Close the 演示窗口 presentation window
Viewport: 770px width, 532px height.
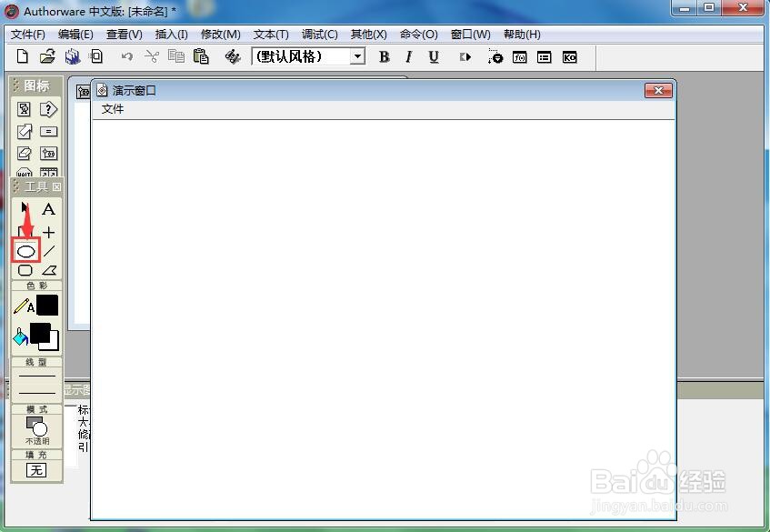tap(658, 90)
